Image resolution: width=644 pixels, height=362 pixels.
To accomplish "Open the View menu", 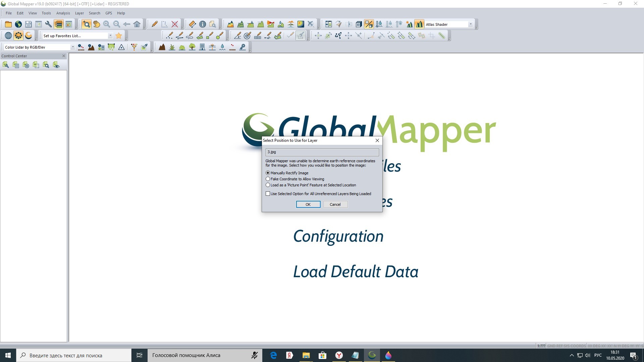I will (x=33, y=13).
